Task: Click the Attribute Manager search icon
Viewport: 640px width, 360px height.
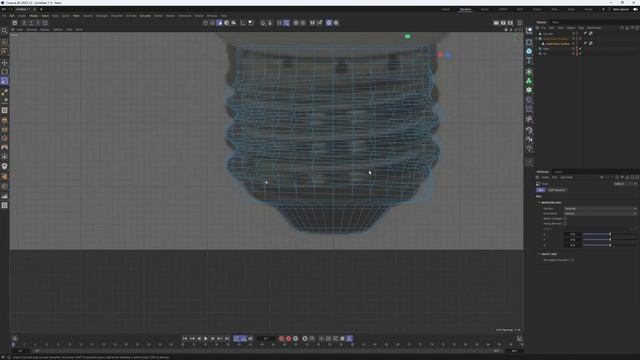Action: pos(617,178)
